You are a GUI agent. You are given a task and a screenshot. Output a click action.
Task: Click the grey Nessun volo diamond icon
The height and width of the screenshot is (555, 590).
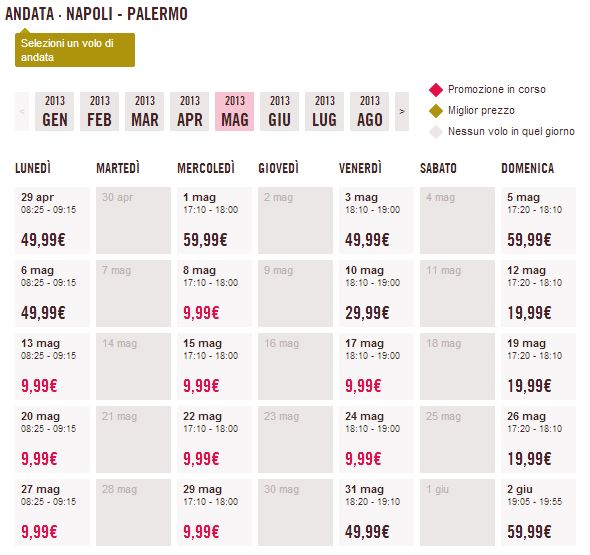pyautogui.click(x=436, y=132)
